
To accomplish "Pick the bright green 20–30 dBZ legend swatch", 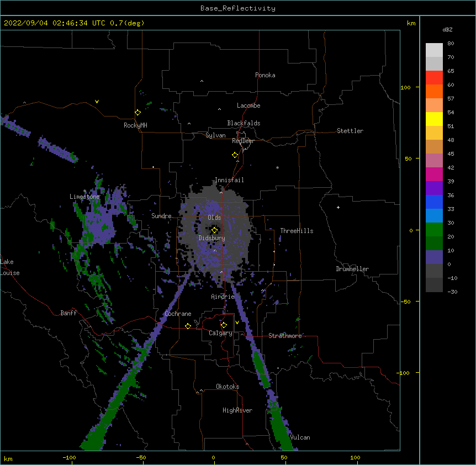I will tap(434, 230).
